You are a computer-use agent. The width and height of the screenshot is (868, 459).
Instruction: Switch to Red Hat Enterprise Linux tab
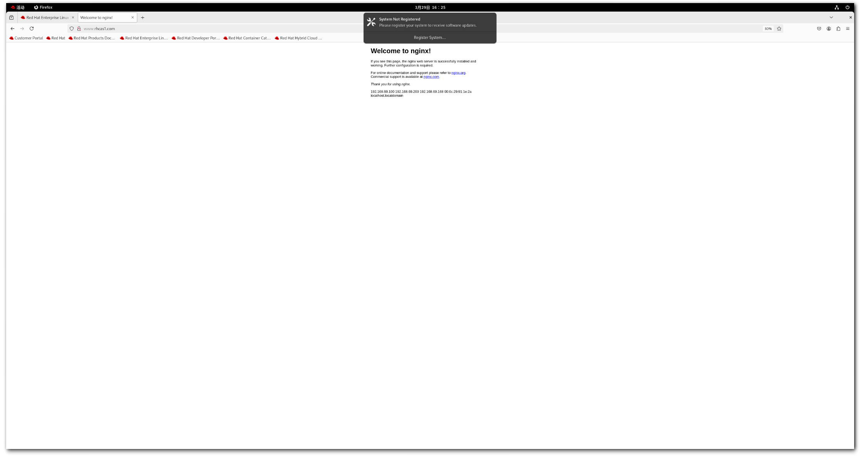[x=45, y=18]
